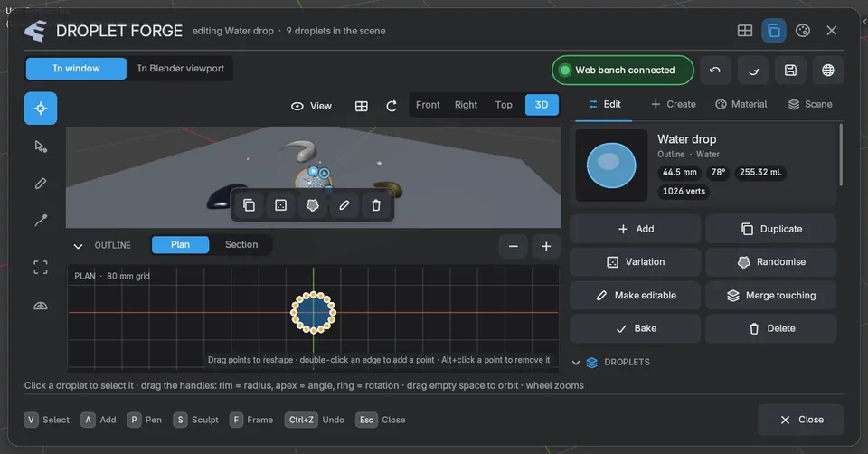Click the V Select shortcut hint

[47, 421]
